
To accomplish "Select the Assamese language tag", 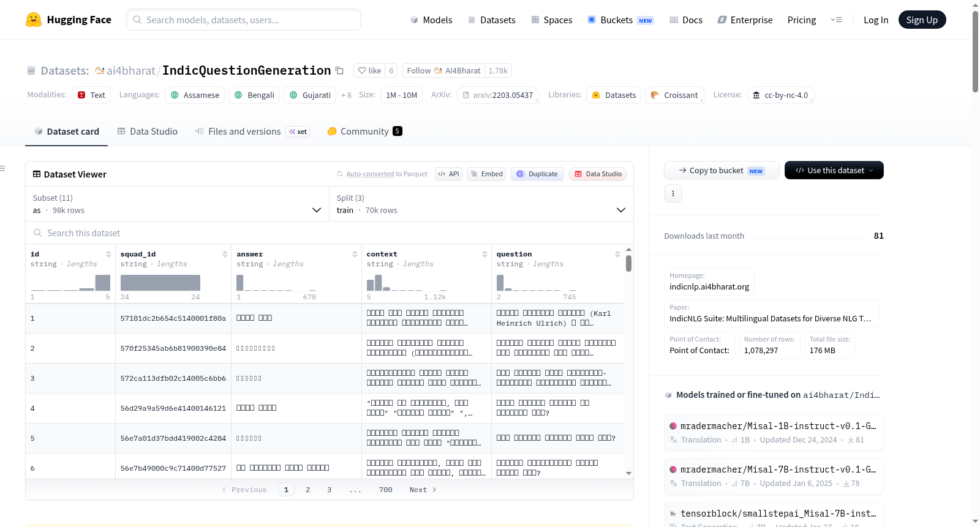I will pos(195,95).
